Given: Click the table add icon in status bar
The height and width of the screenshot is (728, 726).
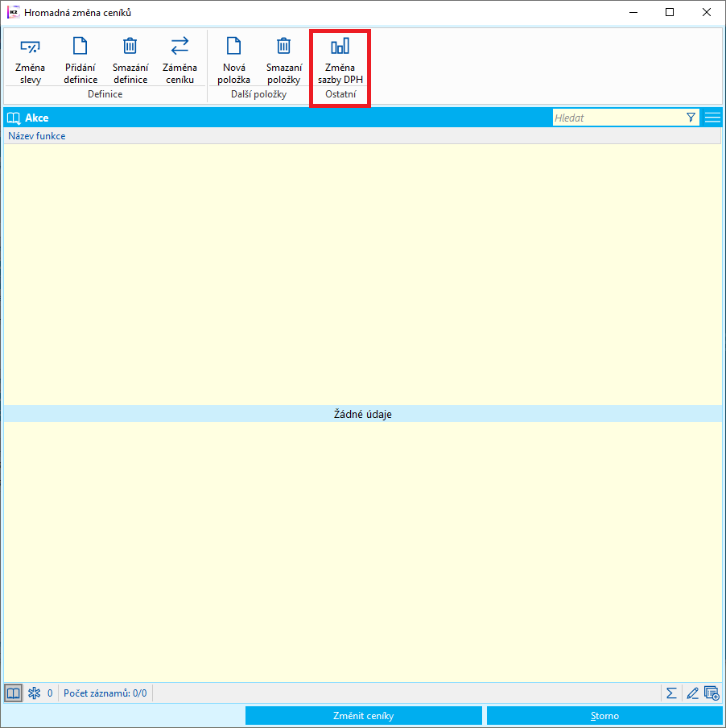Looking at the screenshot, I should (712, 693).
